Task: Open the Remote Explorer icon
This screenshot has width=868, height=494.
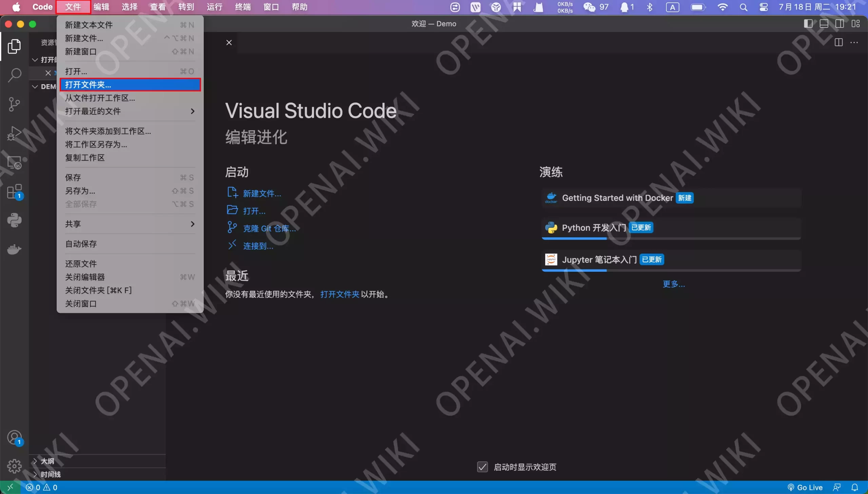Action: [14, 163]
